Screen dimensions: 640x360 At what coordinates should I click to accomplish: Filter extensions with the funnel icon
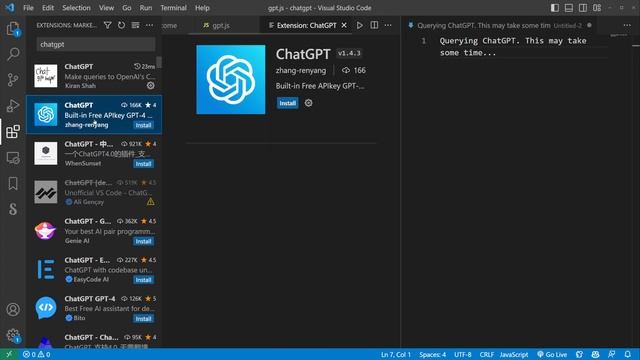point(107,25)
